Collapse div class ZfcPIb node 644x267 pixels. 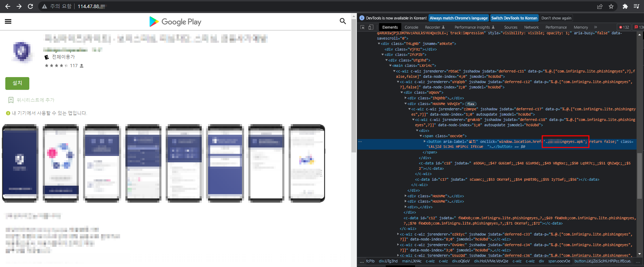coord(383,55)
